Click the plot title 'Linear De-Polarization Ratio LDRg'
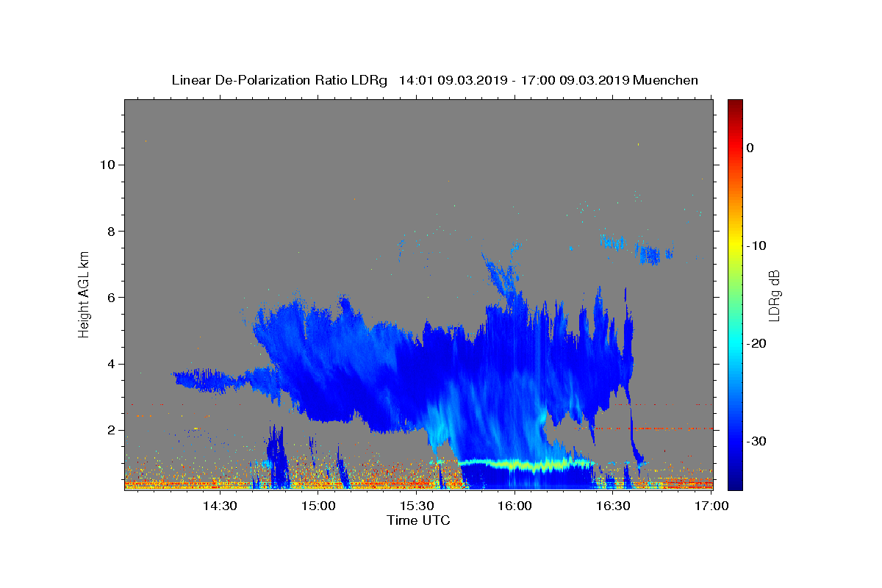The width and height of the screenshot is (882, 588). [x=279, y=80]
